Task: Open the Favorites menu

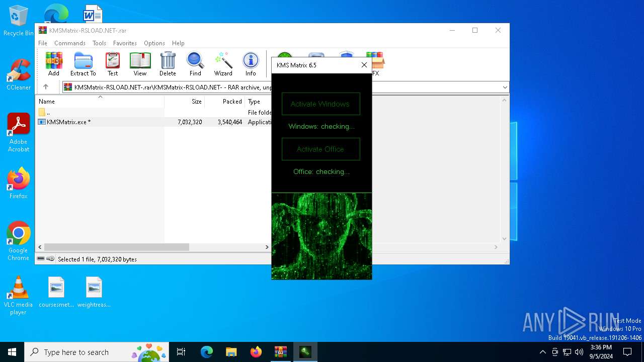Action: click(125, 43)
